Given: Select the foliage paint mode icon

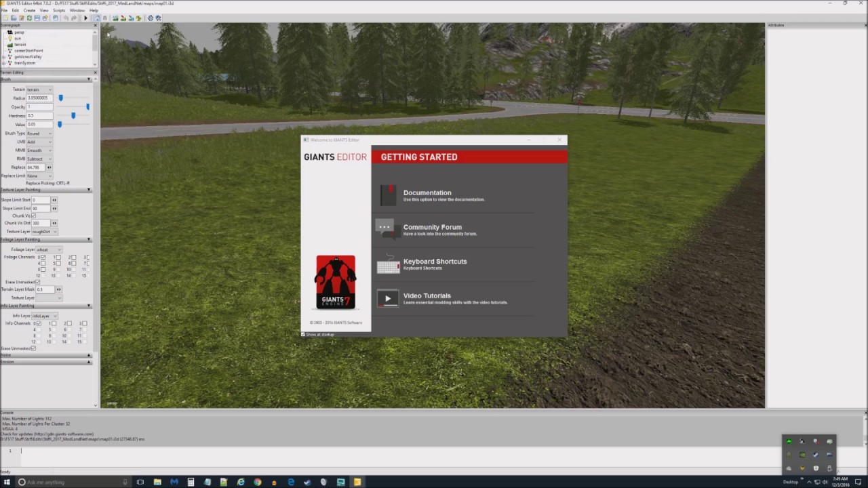Looking at the screenshot, I should tap(139, 18).
